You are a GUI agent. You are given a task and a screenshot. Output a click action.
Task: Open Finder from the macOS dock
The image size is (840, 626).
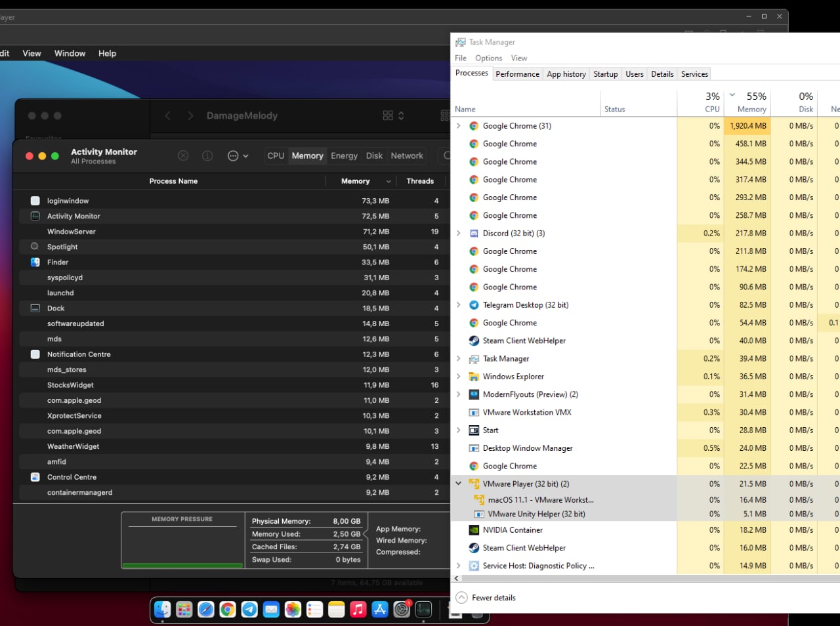click(162, 610)
